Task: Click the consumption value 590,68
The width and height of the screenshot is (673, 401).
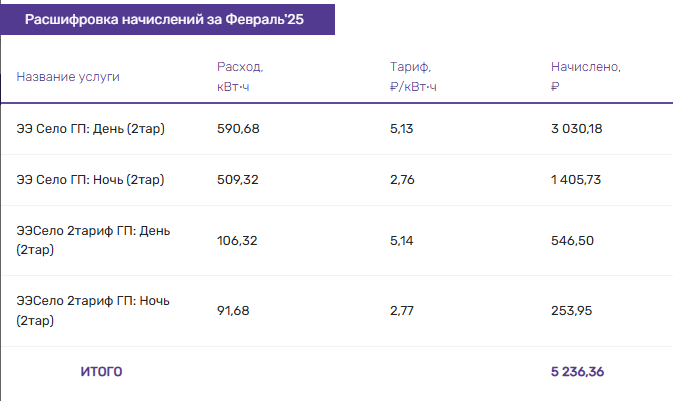Action: click(238, 129)
